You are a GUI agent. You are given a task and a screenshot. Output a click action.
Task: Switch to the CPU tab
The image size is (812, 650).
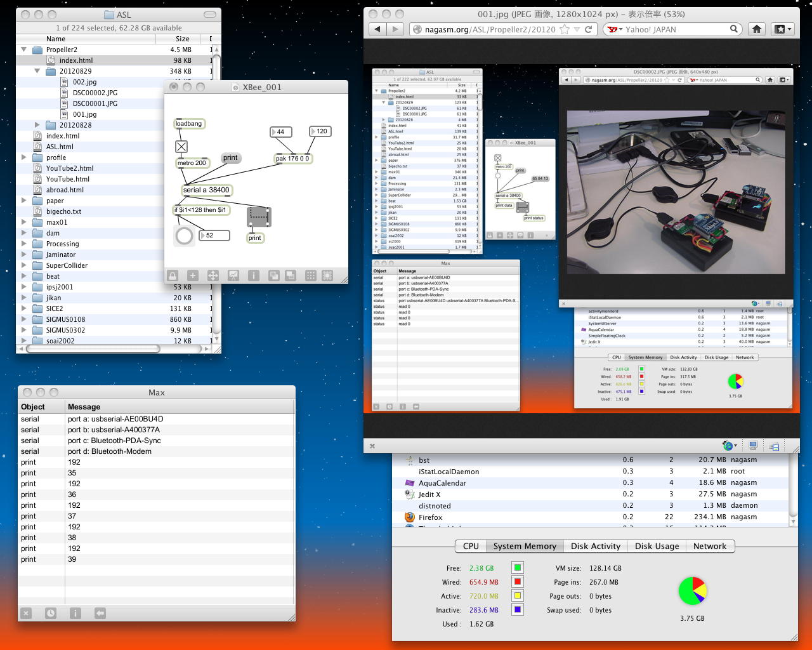pos(471,546)
